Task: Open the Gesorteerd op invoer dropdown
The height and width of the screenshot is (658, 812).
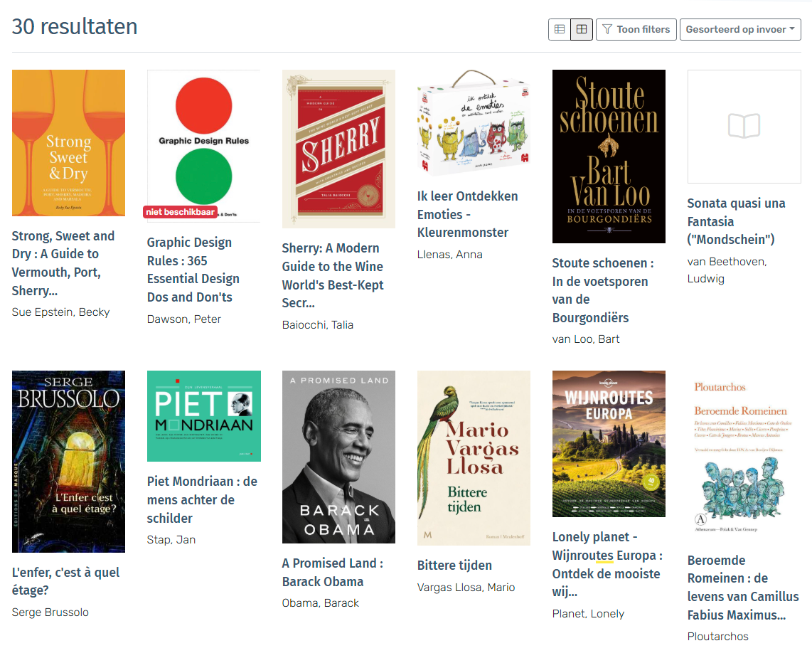Action: [740, 29]
